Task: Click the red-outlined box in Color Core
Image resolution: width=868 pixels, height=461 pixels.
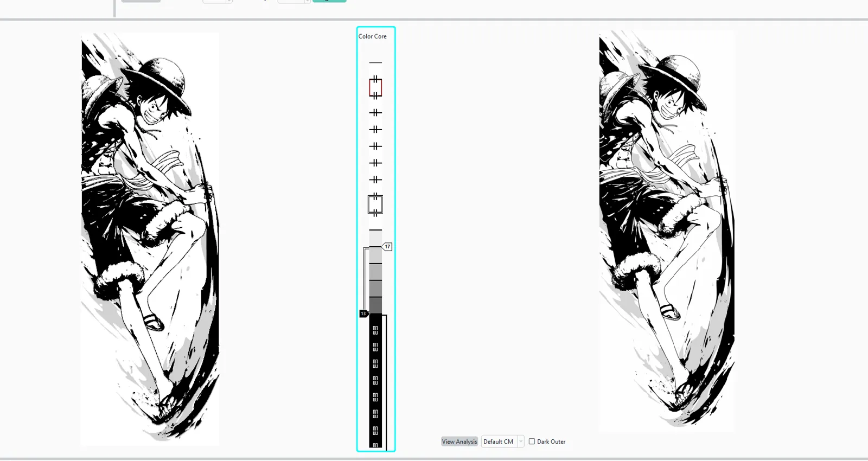Action: coord(375,87)
